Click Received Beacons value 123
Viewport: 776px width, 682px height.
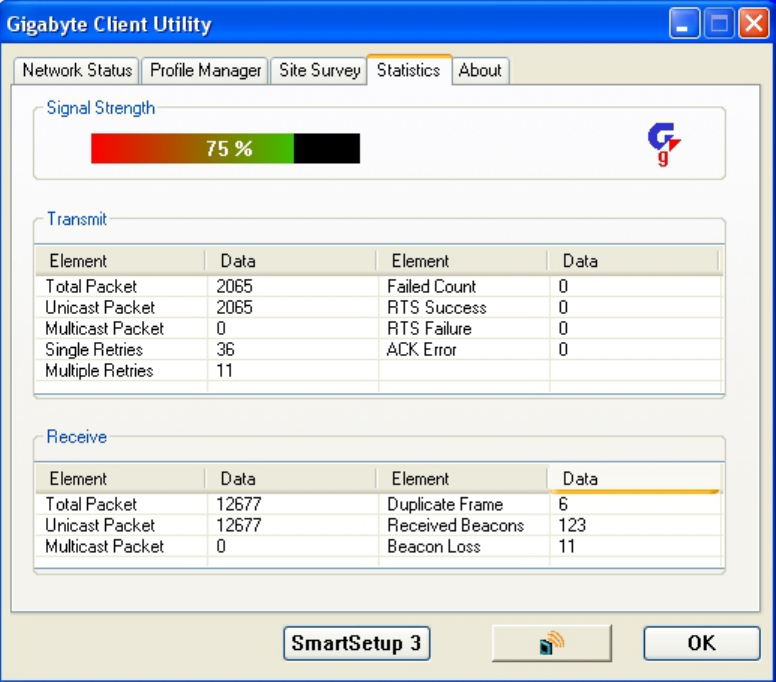[572, 525]
